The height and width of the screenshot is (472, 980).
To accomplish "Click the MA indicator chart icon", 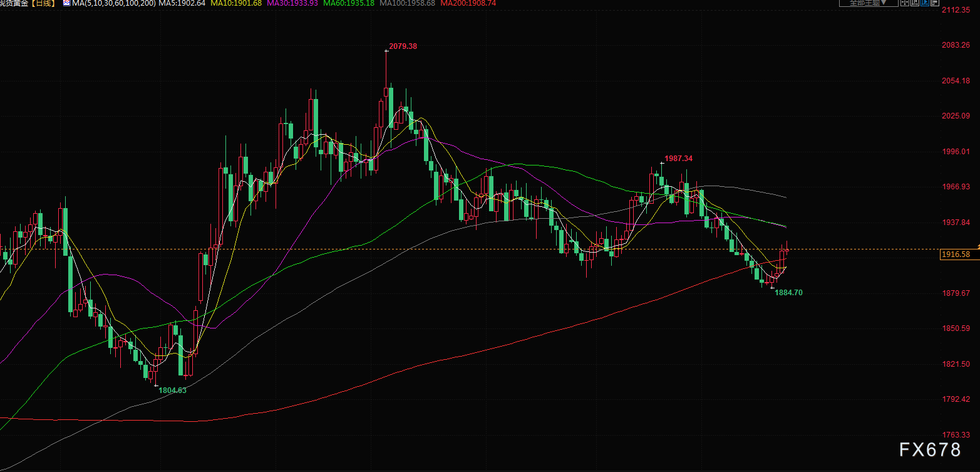I will (x=66, y=3).
